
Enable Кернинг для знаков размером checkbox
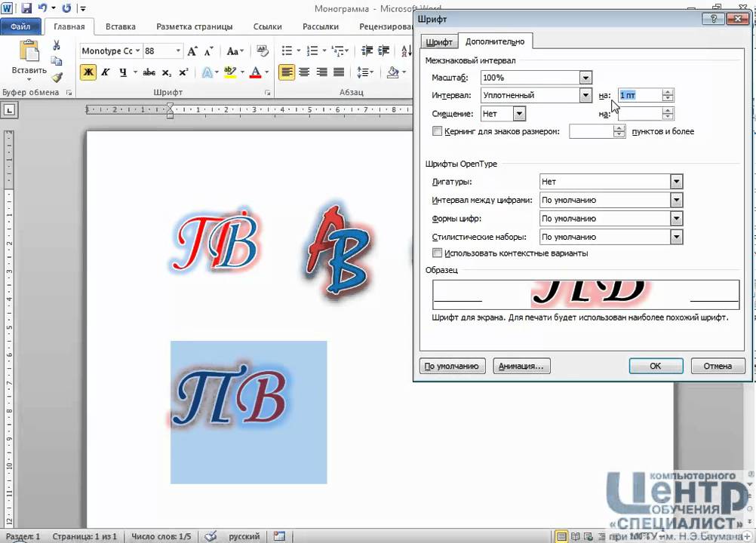(x=438, y=131)
